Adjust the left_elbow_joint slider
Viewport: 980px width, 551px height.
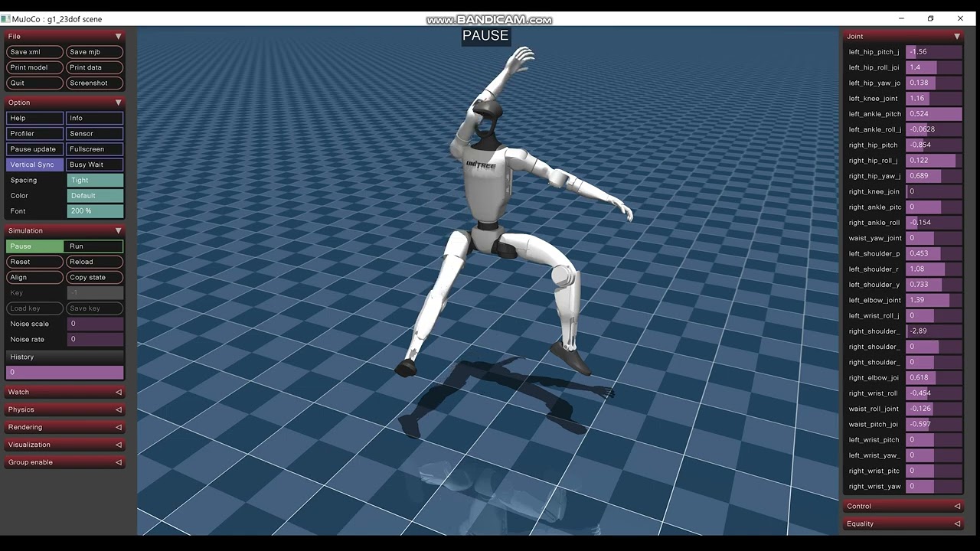click(933, 300)
